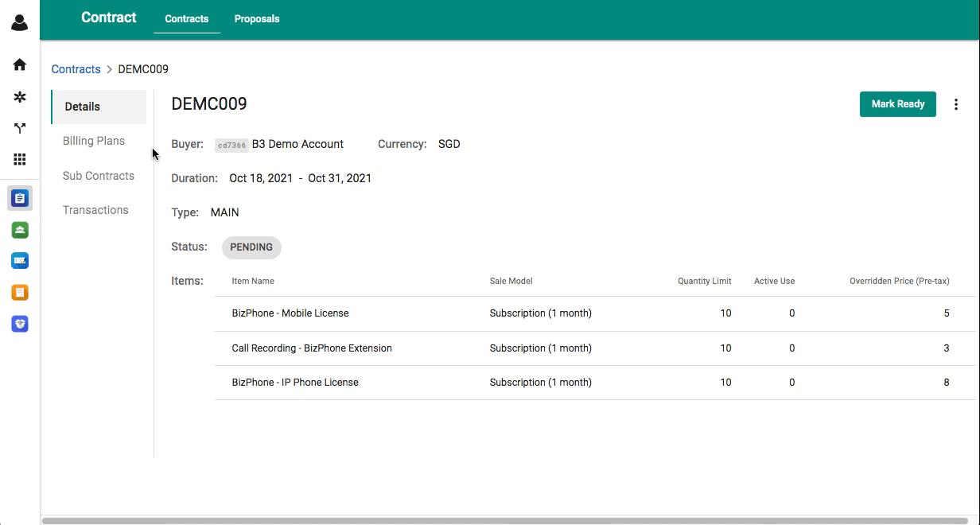
Task: Click the PENDING status badge
Action: coord(251,247)
